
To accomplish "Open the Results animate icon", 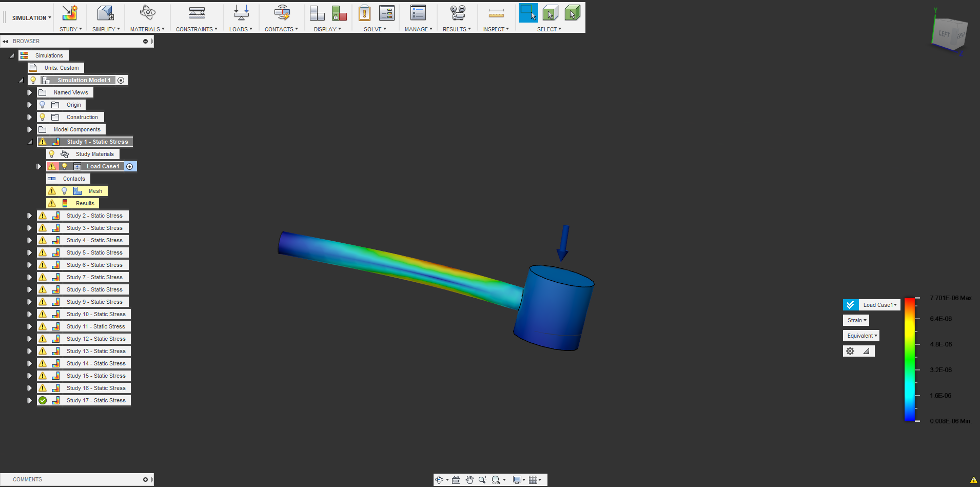I will tap(457, 13).
